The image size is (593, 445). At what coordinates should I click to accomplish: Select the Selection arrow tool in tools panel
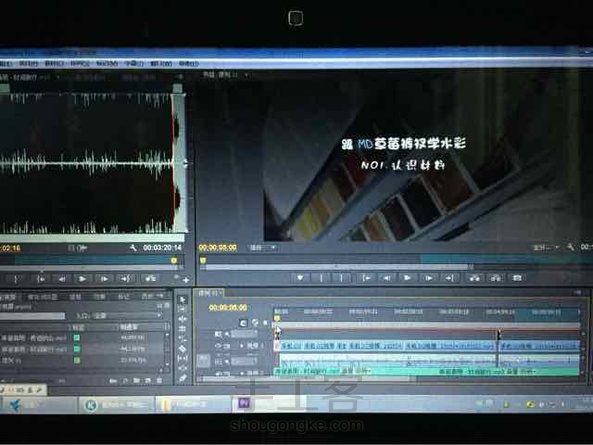coord(183,300)
